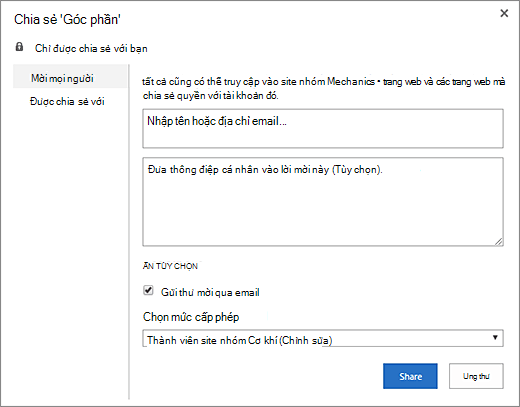
Task: Click the 'Gửi thư mời qua email' label text
Action: click(x=210, y=292)
